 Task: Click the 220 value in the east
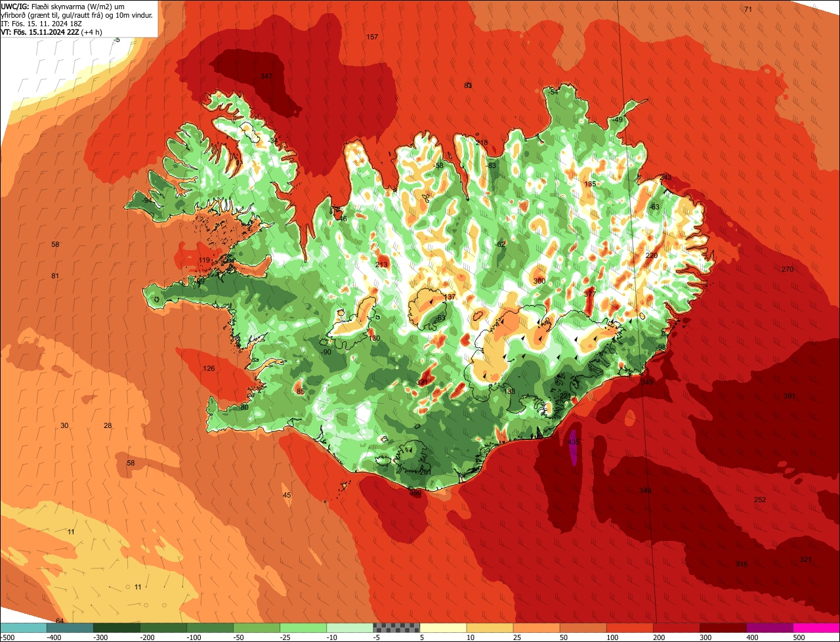pyautogui.click(x=652, y=255)
